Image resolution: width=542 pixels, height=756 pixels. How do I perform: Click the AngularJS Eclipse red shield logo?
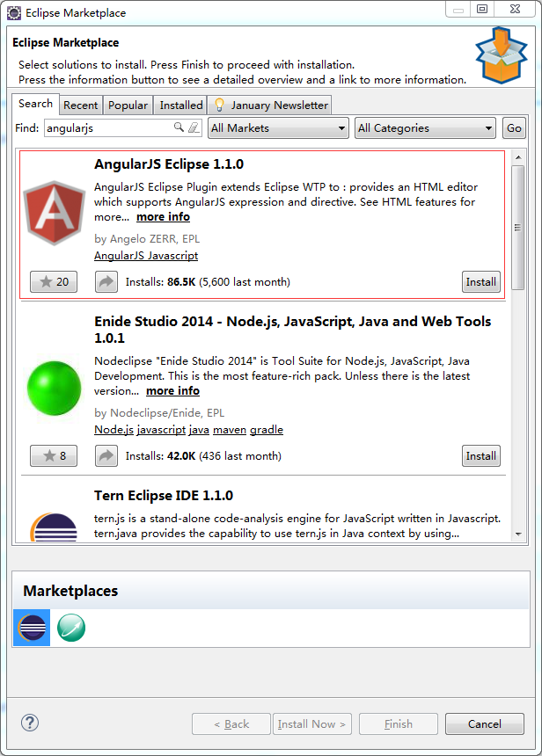[54, 213]
